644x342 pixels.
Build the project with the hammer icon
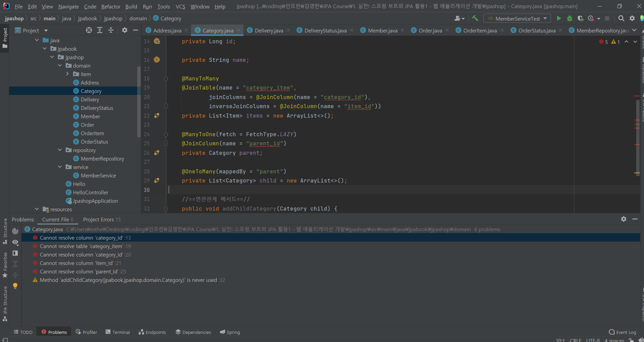click(x=475, y=18)
